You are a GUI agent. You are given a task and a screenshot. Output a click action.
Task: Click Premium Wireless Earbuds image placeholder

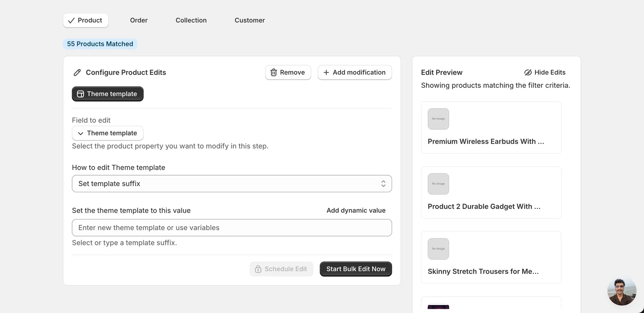coord(438,119)
